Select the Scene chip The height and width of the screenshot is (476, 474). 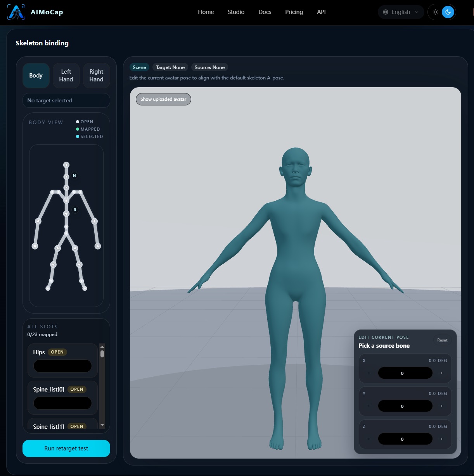pyautogui.click(x=139, y=67)
